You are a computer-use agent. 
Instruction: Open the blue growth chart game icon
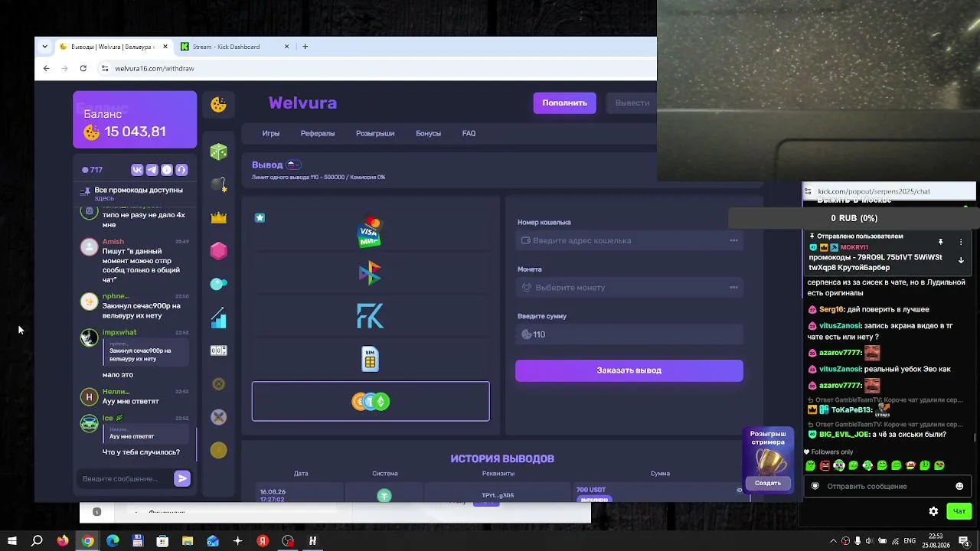219,317
